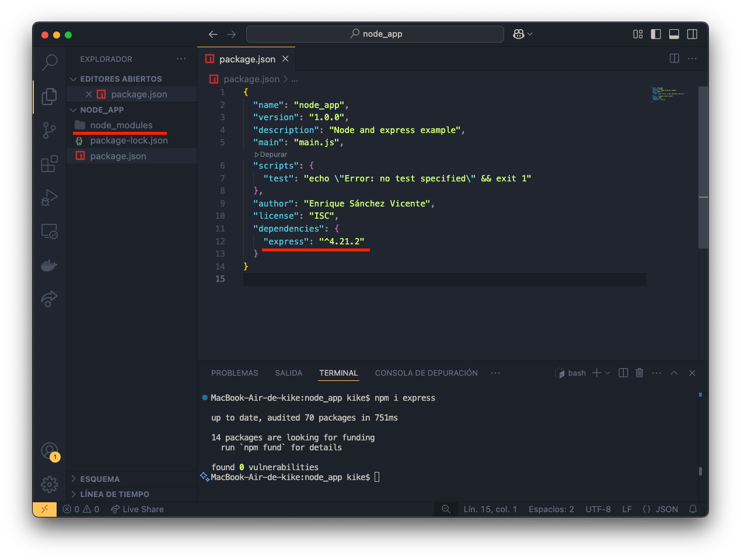Open the Live Share view icon
The height and width of the screenshot is (560, 741).
50,299
